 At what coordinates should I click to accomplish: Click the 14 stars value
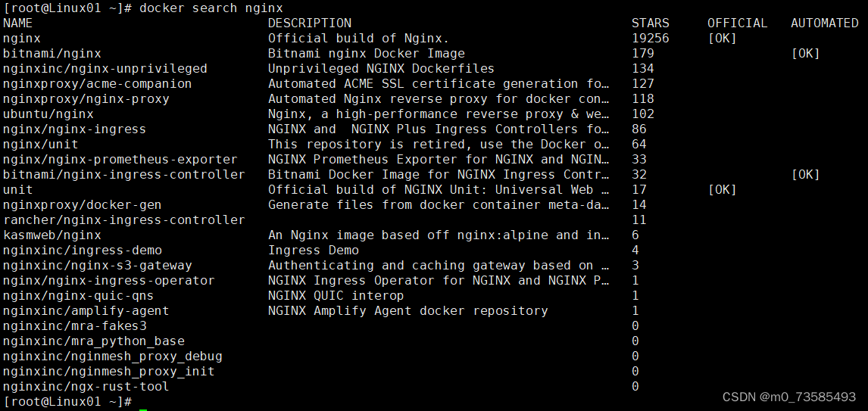[x=639, y=204]
